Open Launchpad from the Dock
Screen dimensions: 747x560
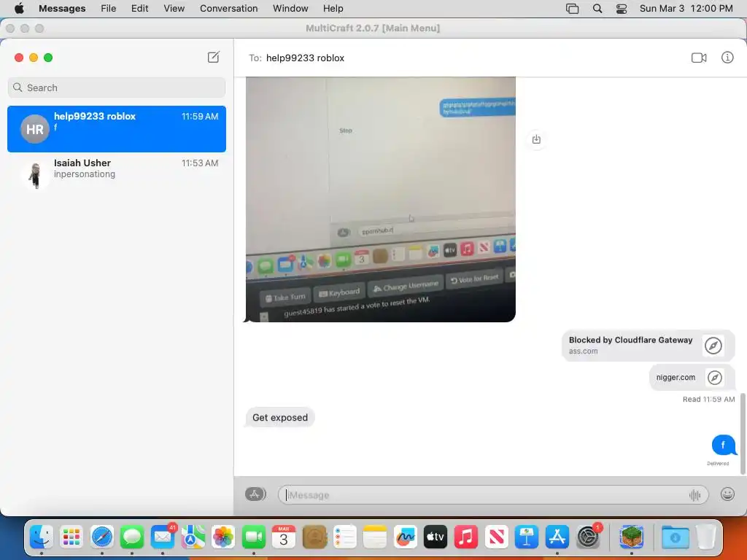(x=71, y=537)
